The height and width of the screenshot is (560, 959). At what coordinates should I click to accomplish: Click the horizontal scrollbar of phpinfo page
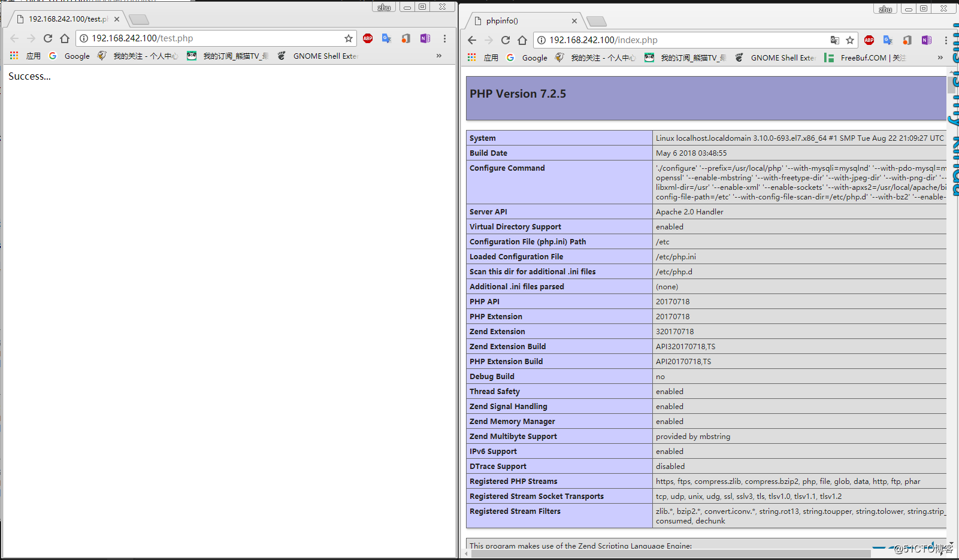pyautogui.click(x=671, y=554)
